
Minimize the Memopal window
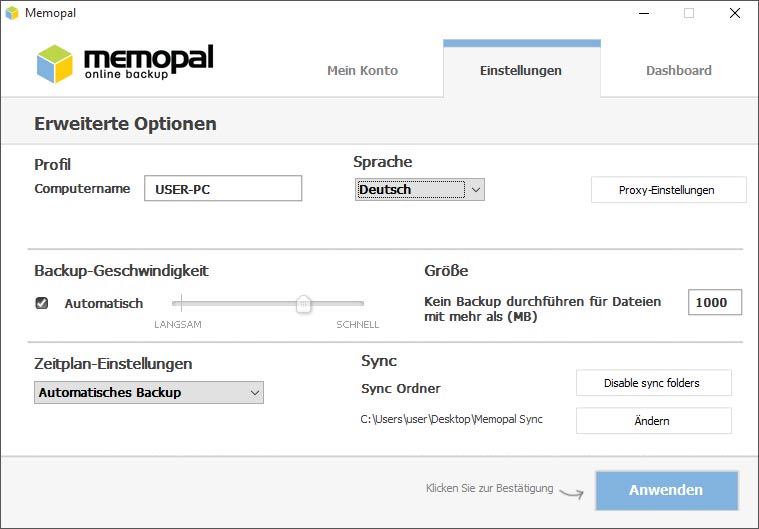(x=644, y=13)
